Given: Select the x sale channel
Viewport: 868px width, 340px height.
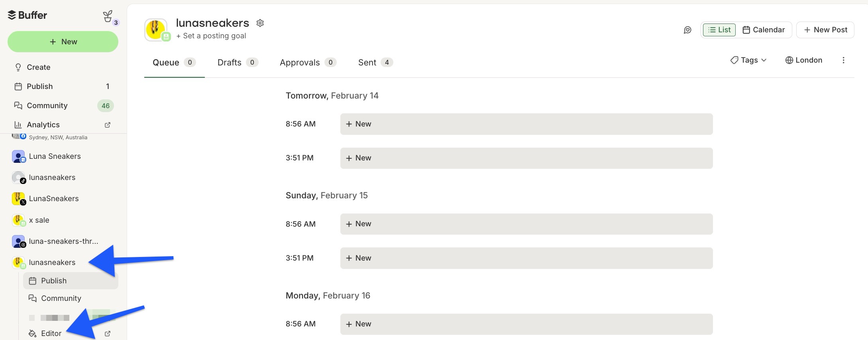Looking at the screenshot, I should (x=39, y=220).
